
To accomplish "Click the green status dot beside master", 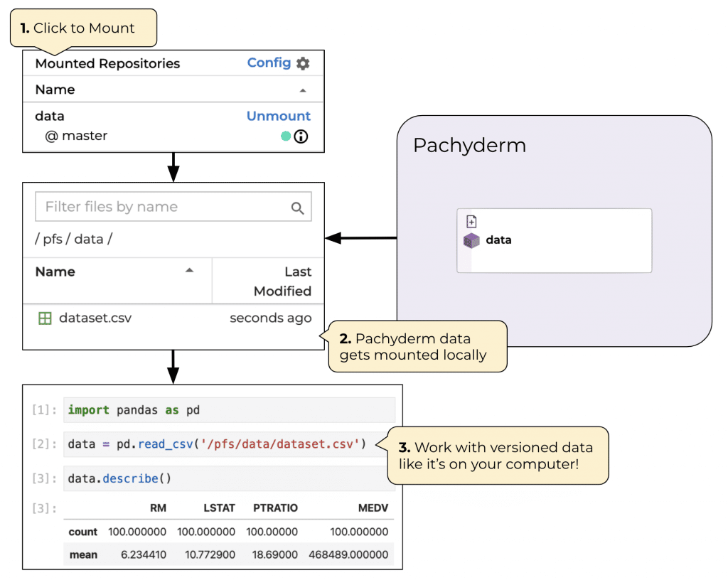I will pyautogui.click(x=286, y=136).
